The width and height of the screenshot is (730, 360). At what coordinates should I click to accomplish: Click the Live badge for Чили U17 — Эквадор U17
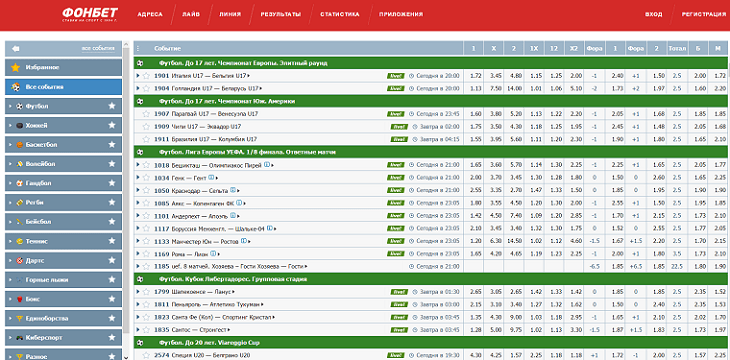point(399,126)
